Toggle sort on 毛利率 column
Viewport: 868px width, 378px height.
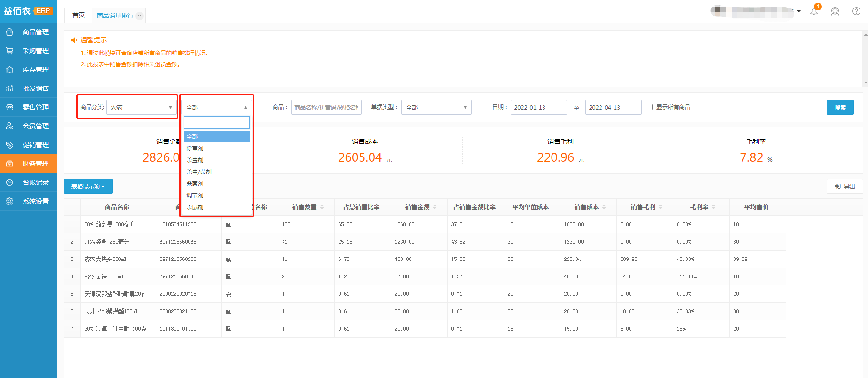click(x=713, y=207)
